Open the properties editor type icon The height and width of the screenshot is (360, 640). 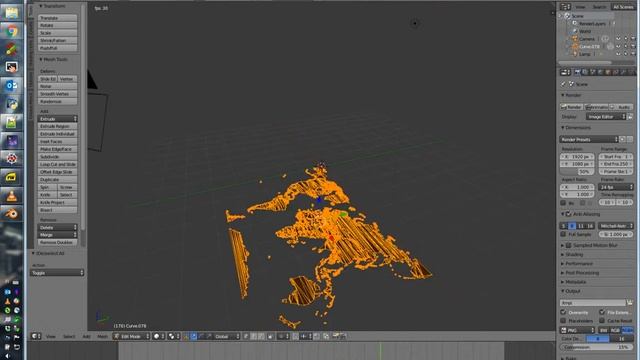[x=565, y=72]
